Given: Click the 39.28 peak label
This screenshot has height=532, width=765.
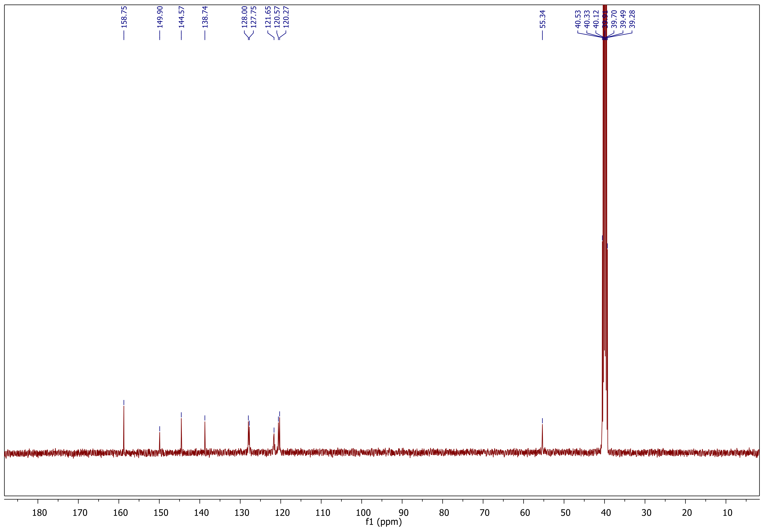Looking at the screenshot, I should click(x=632, y=19).
